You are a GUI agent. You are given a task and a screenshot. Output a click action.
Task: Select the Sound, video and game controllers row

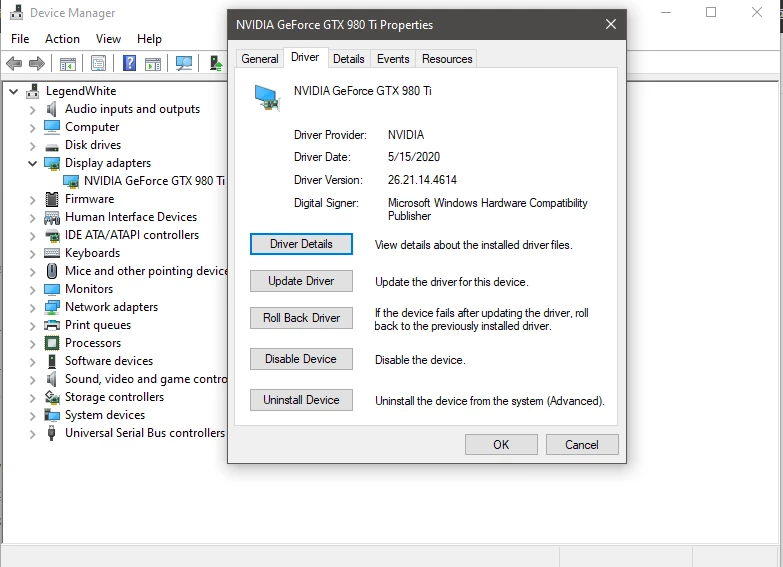[x=136, y=379]
